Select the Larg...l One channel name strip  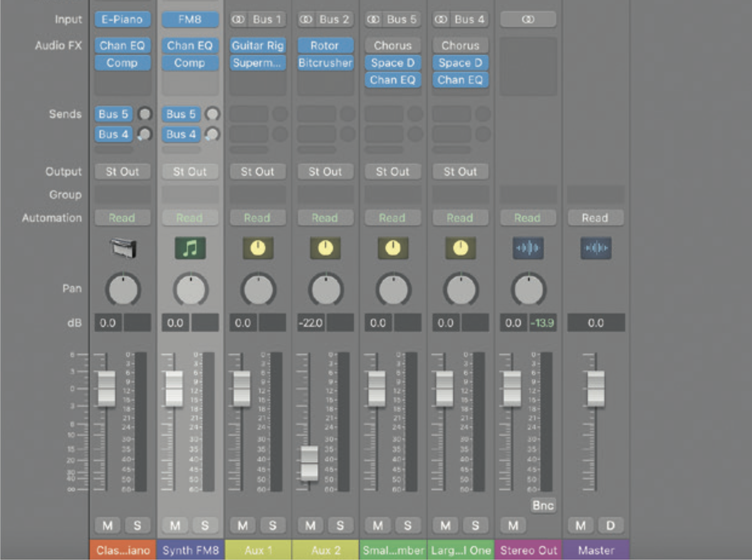pos(461,550)
